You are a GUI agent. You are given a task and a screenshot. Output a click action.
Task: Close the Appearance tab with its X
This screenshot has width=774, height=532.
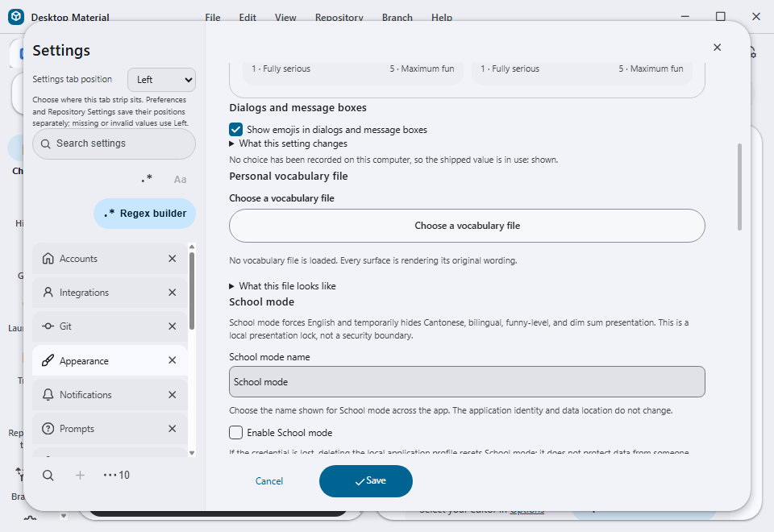pos(173,360)
